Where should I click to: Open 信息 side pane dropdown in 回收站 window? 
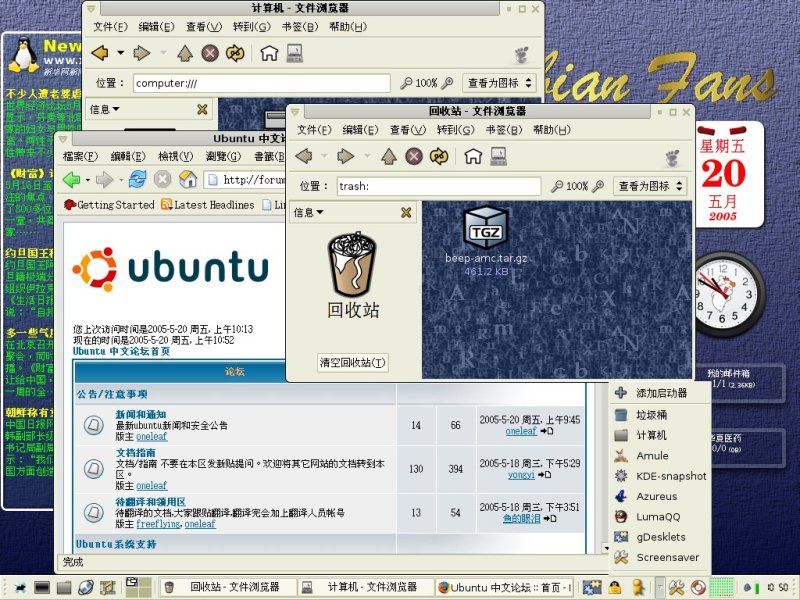pyautogui.click(x=309, y=212)
